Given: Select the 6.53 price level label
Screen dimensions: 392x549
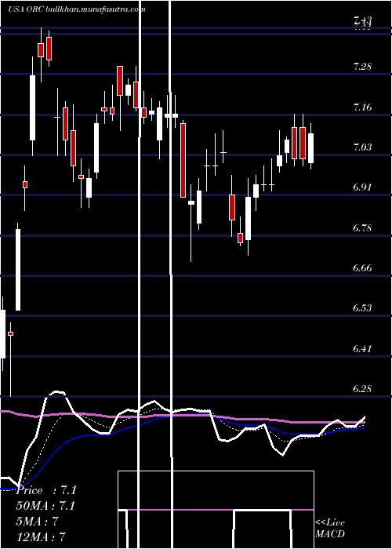Looking at the screenshot, I should [362, 308].
